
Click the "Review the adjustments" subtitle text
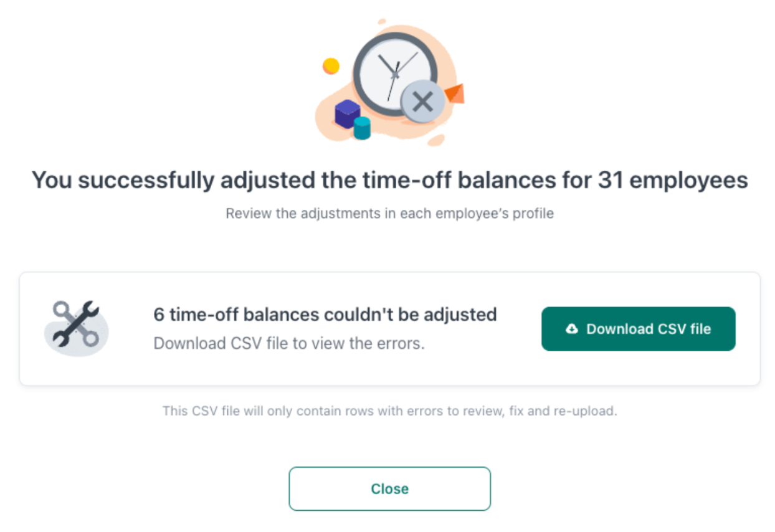tap(389, 214)
